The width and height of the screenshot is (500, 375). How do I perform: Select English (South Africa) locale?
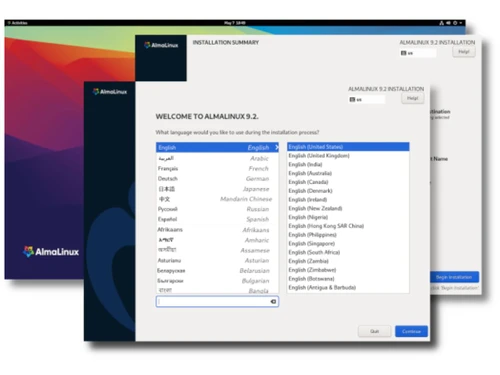(x=348, y=252)
